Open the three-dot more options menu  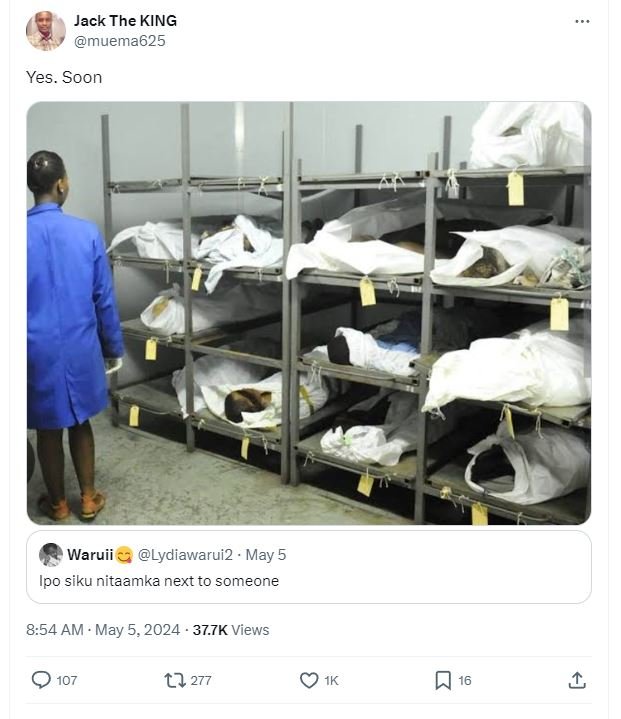[x=582, y=21]
